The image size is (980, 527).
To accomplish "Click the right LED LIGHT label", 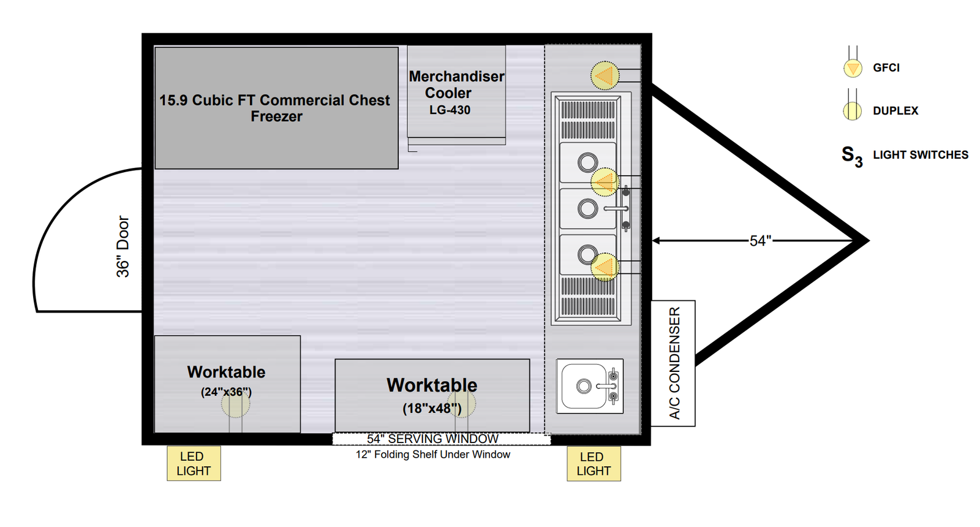I will click(594, 464).
